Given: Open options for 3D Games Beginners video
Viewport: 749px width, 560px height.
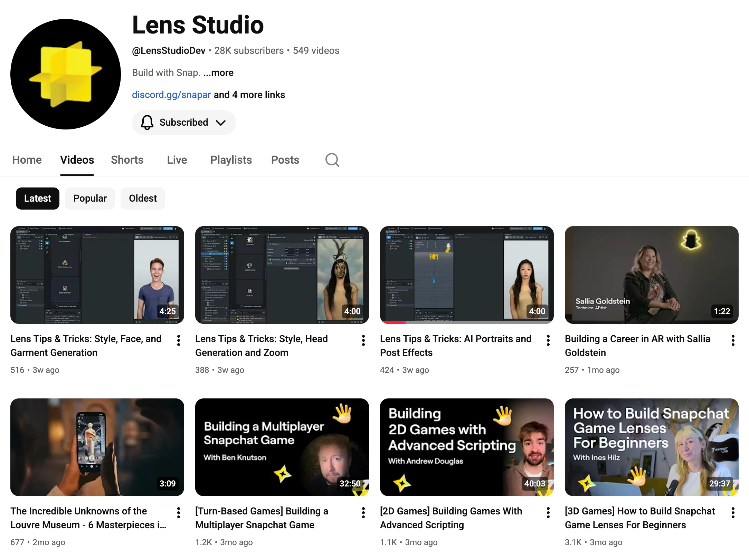Looking at the screenshot, I should (x=733, y=513).
